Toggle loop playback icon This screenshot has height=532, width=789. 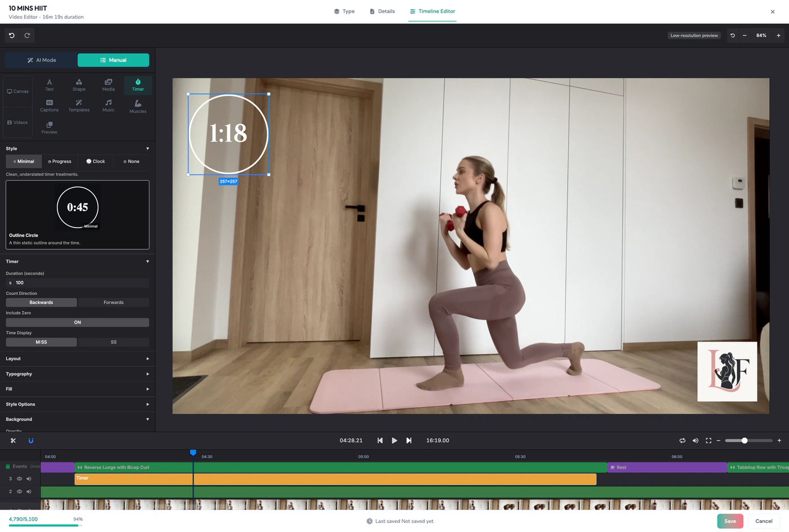pyautogui.click(x=682, y=441)
